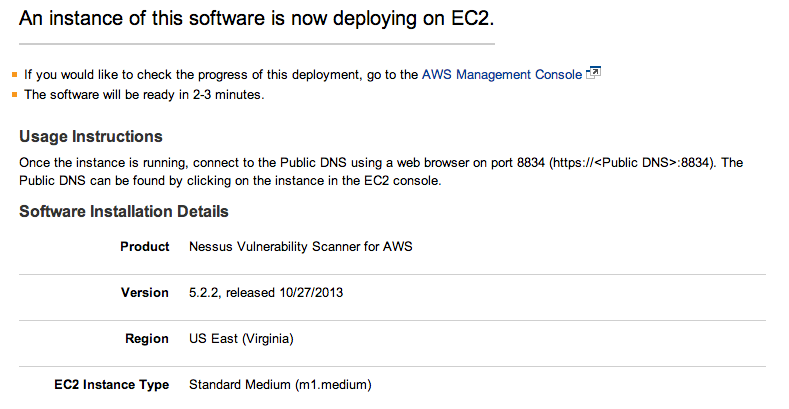Select the US East (Virginia) value
Viewport: 789px width, 409px height.
click(x=241, y=339)
